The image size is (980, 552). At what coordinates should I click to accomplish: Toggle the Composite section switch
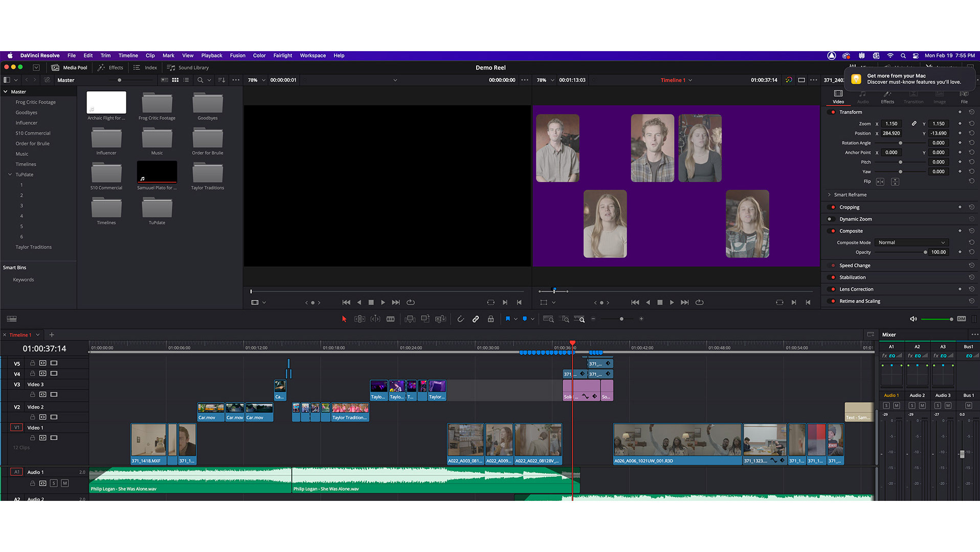click(x=831, y=231)
